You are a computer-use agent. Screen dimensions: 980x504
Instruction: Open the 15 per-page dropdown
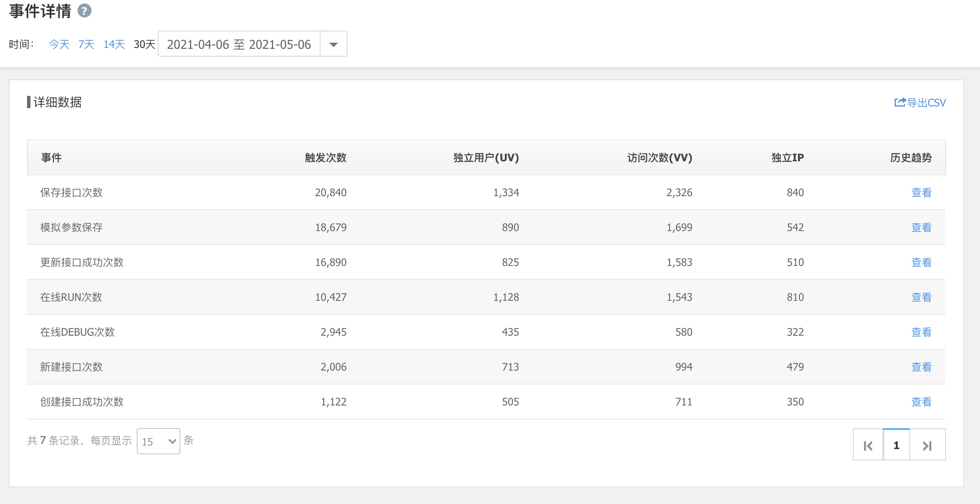tap(158, 441)
